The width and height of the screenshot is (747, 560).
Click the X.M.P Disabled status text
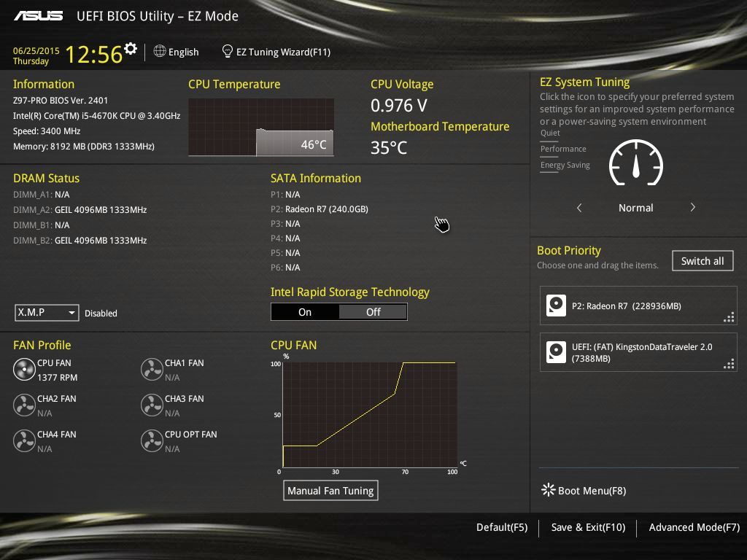pyautogui.click(x=101, y=314)
